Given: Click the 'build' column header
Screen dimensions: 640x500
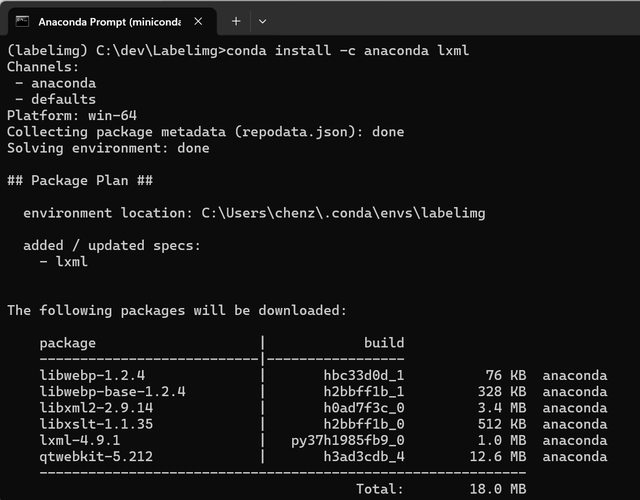Looking at the screenshot, I should tap(384, 343).
